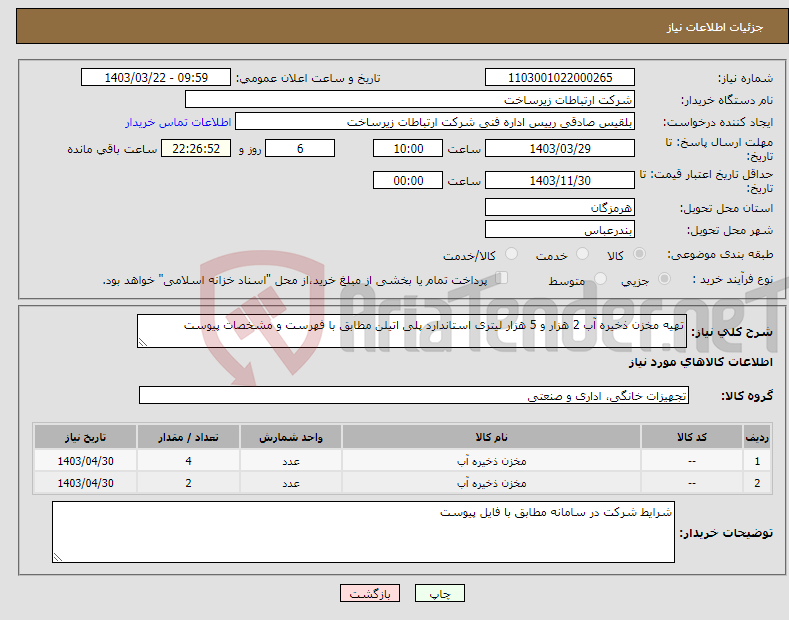Click the تاریخ نیاز column header
Screen dimensions: 789x620
pos(86,437)
